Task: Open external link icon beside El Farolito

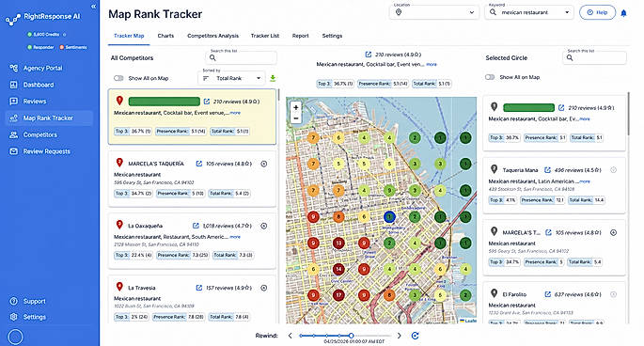Action: [x=547, y=294]
